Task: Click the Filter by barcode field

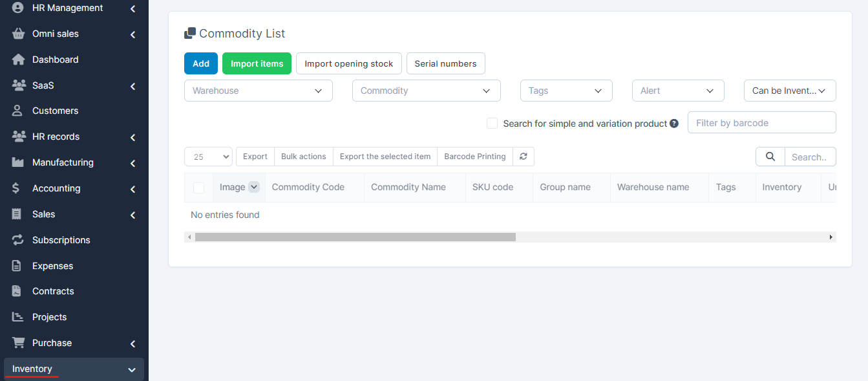Action: point(761,122)
